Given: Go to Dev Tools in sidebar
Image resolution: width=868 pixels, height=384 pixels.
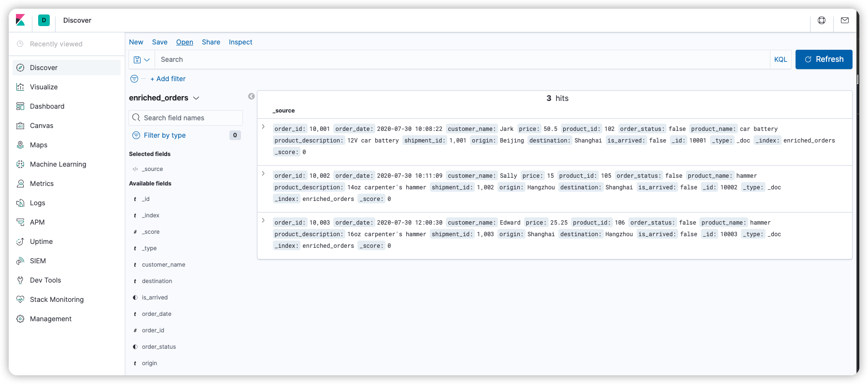Looking at the screenshot, I should coord(45,280).
